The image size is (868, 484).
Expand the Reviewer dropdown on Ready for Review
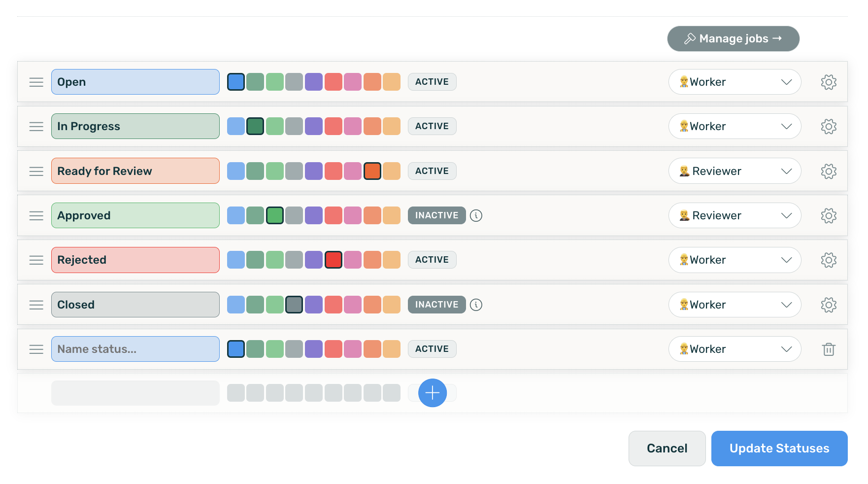coord(734,171)
